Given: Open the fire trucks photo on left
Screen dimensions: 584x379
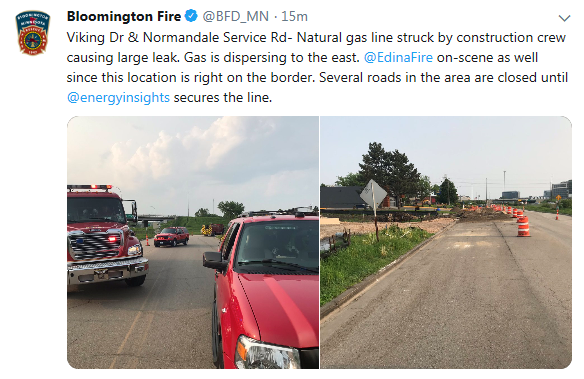Looking at the screenshot, I should [x=193, y=242].
